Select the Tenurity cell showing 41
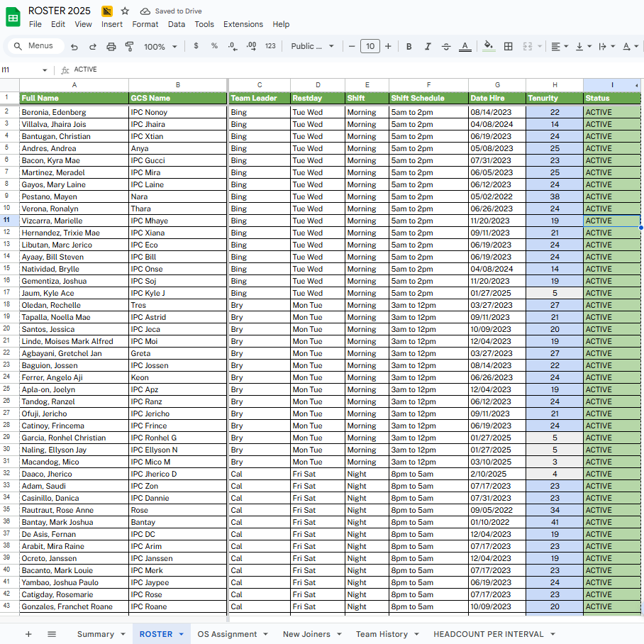The height and width of the screenshot is (644, 644). [555, 522]
